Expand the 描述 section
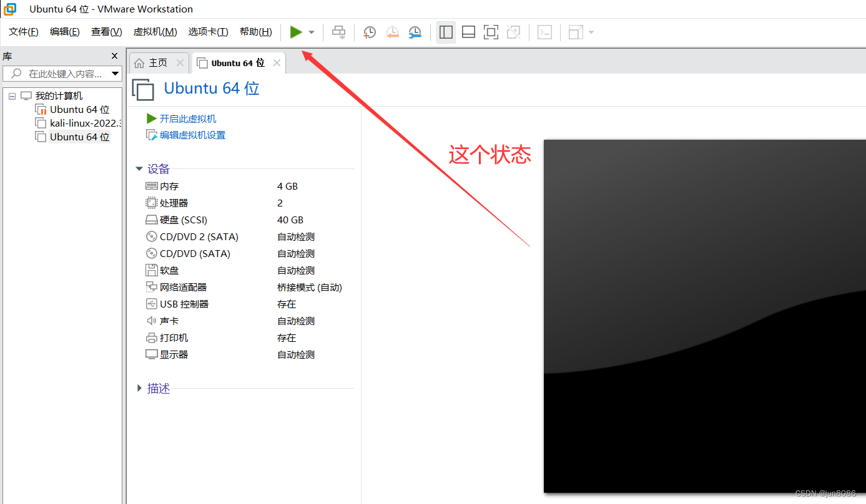 click(139, 389)
